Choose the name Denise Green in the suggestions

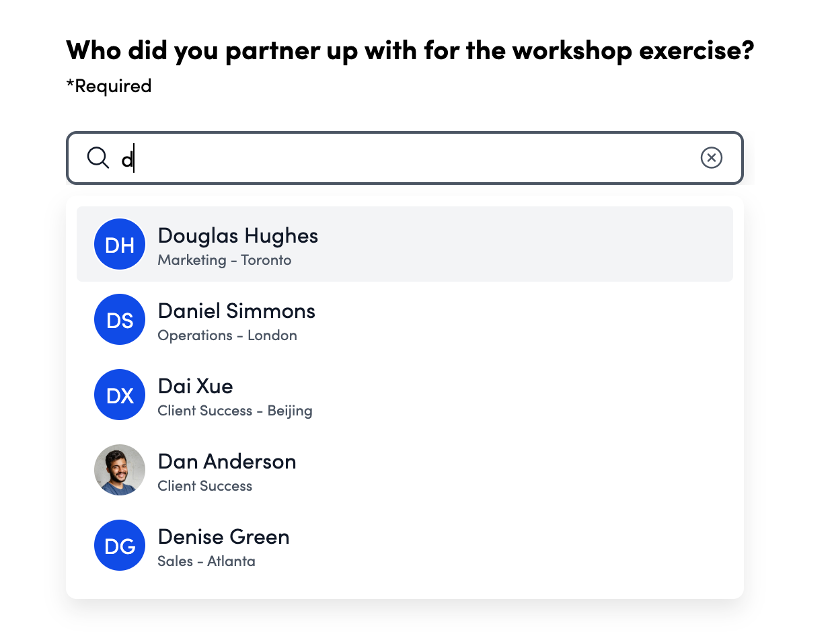223,537
